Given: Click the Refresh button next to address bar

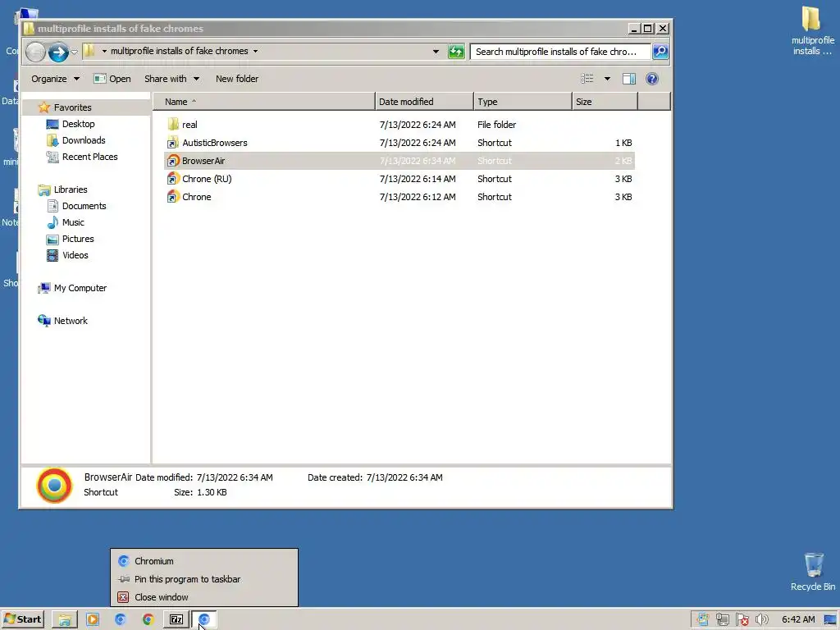Looking at the screenshot, I should 456,52.
